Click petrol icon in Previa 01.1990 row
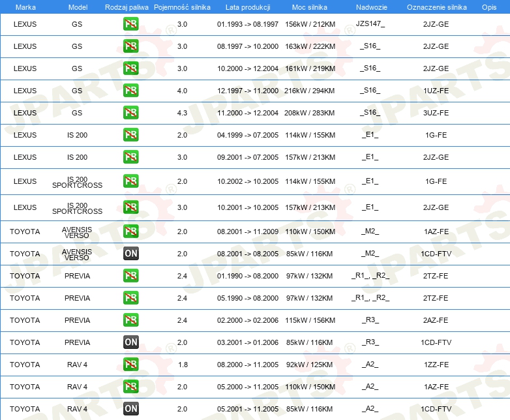The width and height of the screenshot is (510, 420). (130, 276)
